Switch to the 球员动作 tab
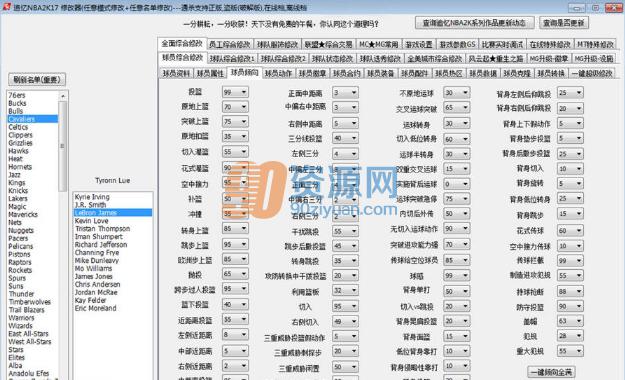 coord(278,73)
